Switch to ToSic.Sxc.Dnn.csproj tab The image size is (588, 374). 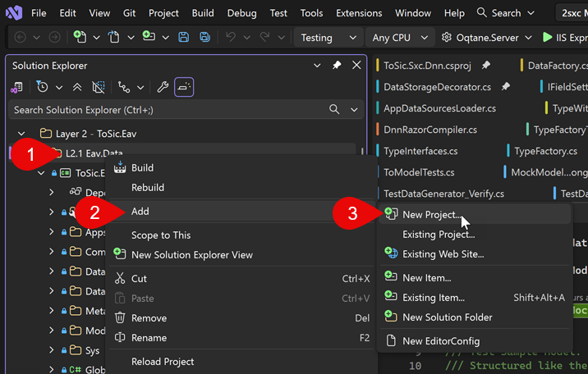[x=427, y=66]
